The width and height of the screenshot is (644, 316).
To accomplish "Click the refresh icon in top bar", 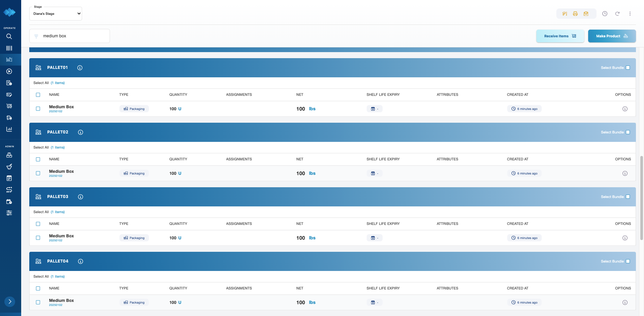I will pyautogui.click(x=617, y=14).
